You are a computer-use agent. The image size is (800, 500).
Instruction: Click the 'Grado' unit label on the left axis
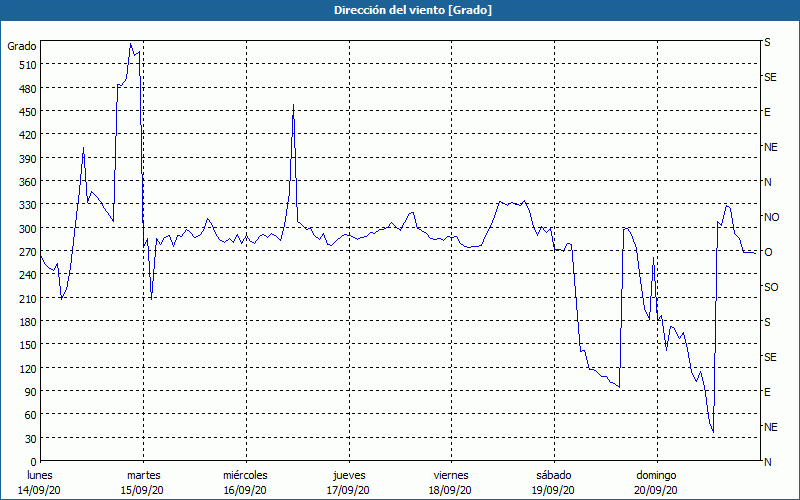pos(22,47)
